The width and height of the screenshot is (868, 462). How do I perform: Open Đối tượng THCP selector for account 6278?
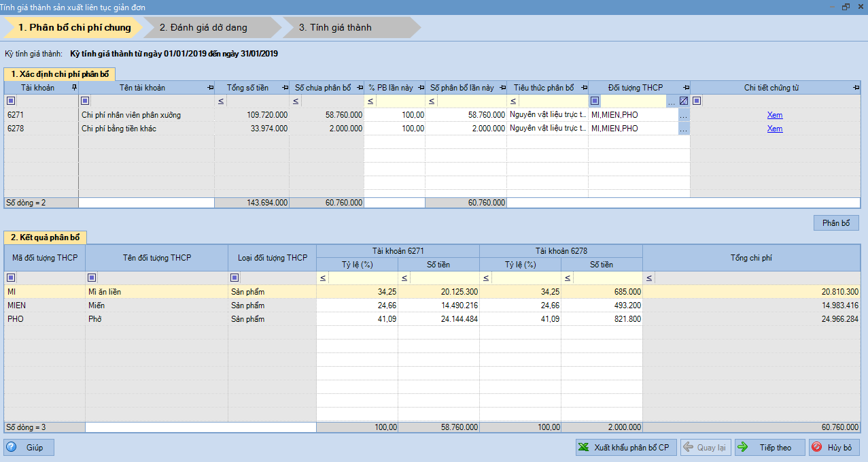tap(683, 129)
